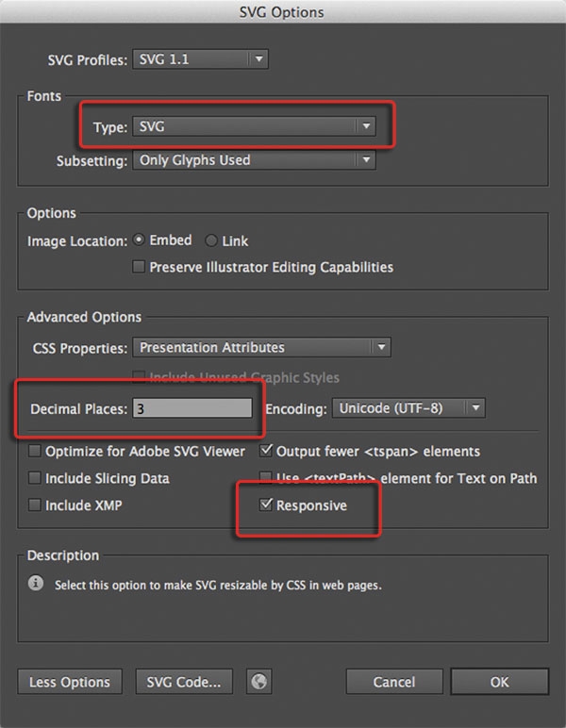Enable Include Slicing Data option
Screen dimensions: 566x728
coord(36,478)
